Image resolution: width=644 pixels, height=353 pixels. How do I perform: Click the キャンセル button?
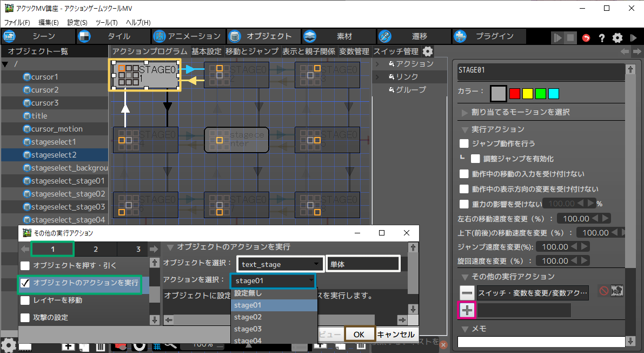396,335
